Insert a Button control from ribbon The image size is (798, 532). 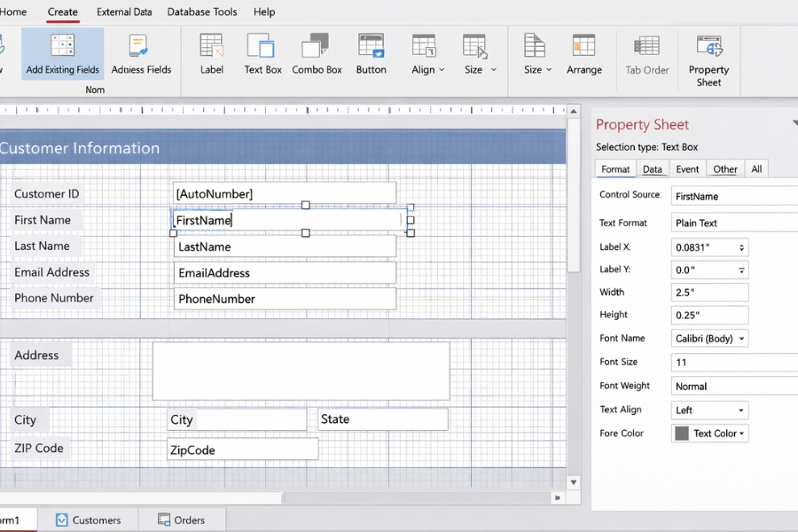pos(371,53)
